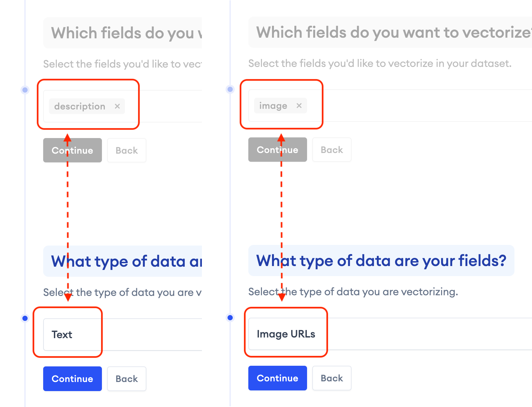Viewport: 532px width, 407px height.
Task: Click the fields box containing the description tag
Action: 162,106
